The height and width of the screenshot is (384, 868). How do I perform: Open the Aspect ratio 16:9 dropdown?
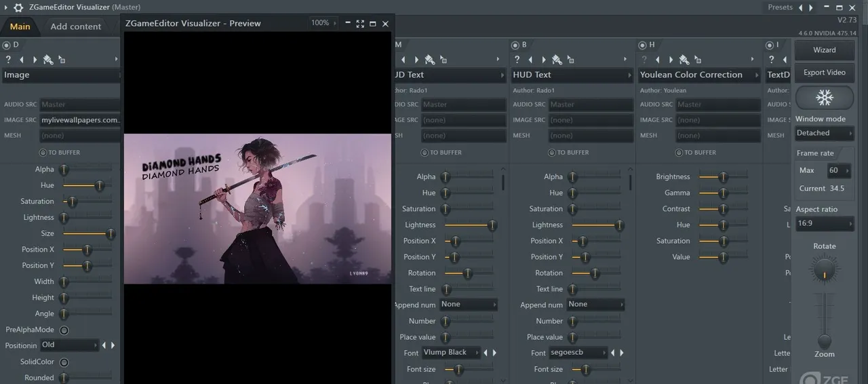pos(824,223)
